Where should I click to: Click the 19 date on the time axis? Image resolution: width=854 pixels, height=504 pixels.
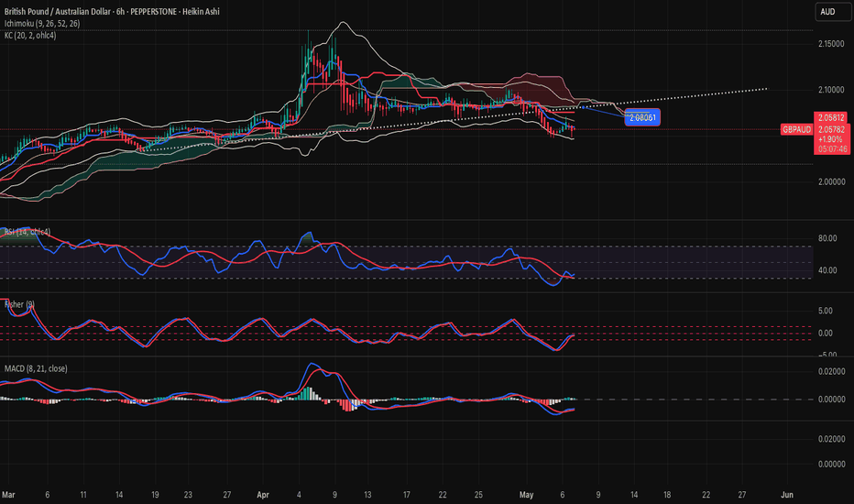pyautogui.click(x=155, y=495)
